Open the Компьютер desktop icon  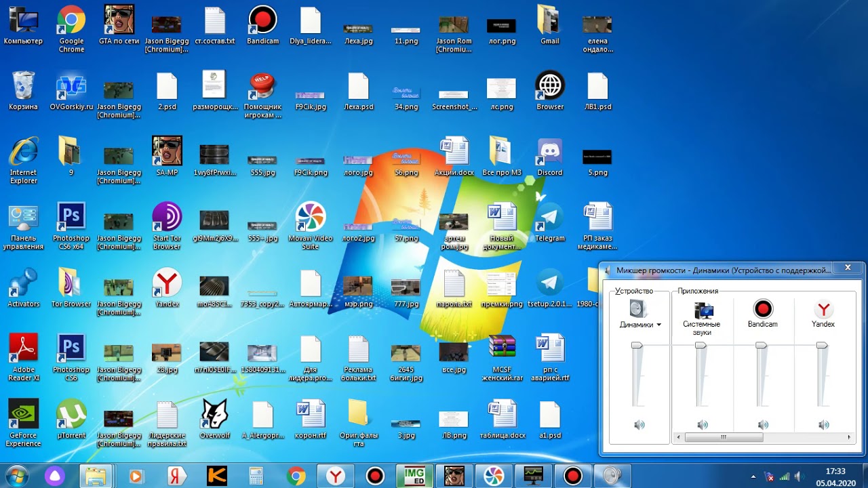(23, 26)
